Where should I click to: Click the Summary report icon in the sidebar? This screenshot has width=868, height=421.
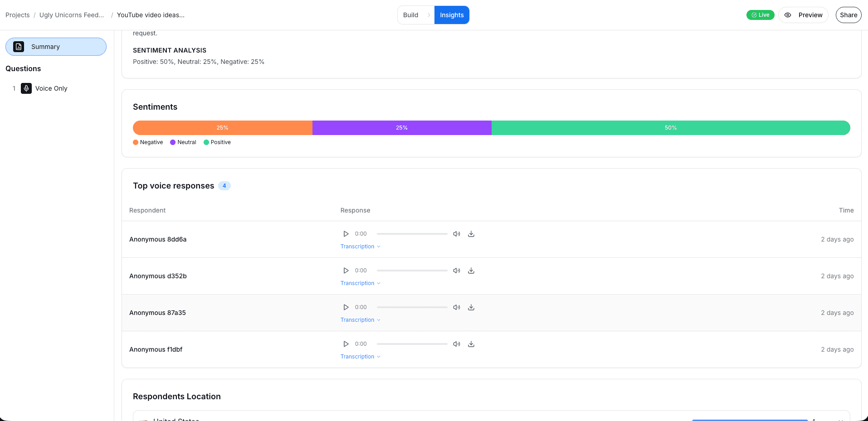[x=18, y=47]
